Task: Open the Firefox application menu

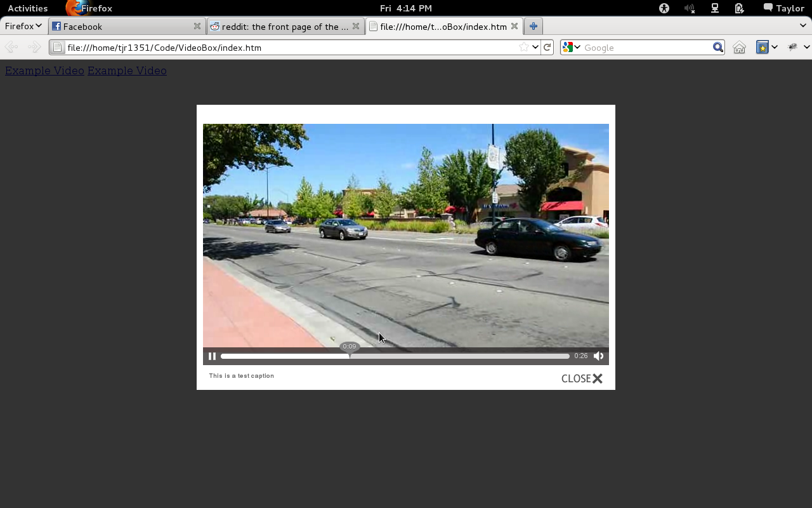Action: coord(23,26)
